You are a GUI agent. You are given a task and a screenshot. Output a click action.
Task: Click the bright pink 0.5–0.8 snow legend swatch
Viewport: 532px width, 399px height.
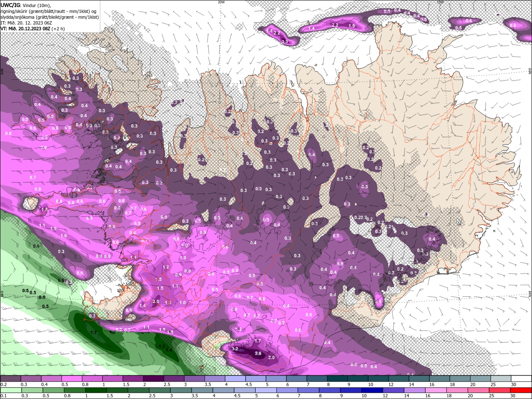click(x=71, y=379)
